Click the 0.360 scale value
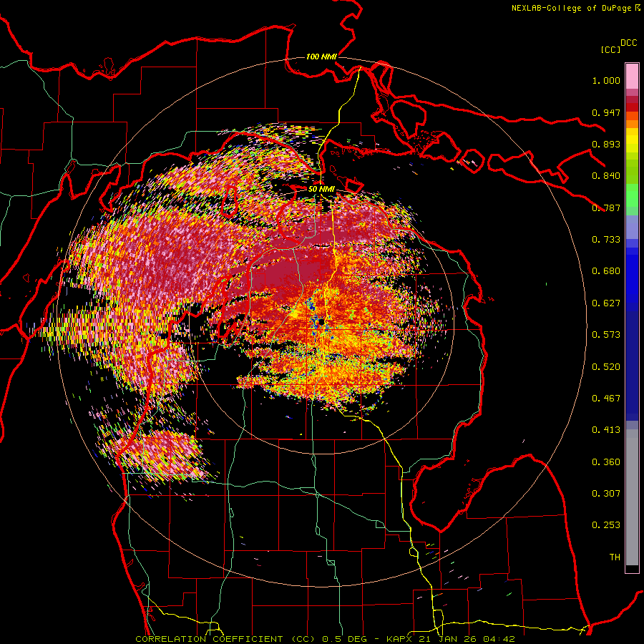The width and height of the screenshot is (644, 644). pos(606,462)
